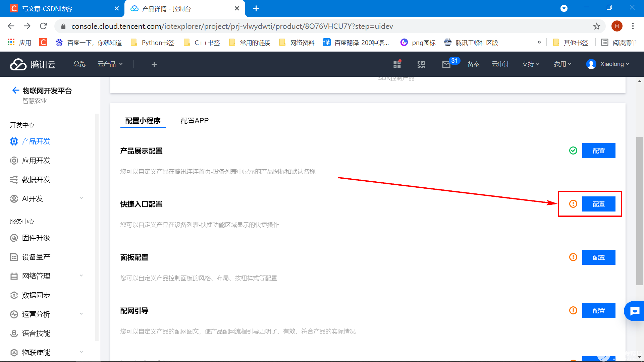The image size is (644, 362).
Task: Open Chrome apps shortcut 应用
Action: (19, 43)
